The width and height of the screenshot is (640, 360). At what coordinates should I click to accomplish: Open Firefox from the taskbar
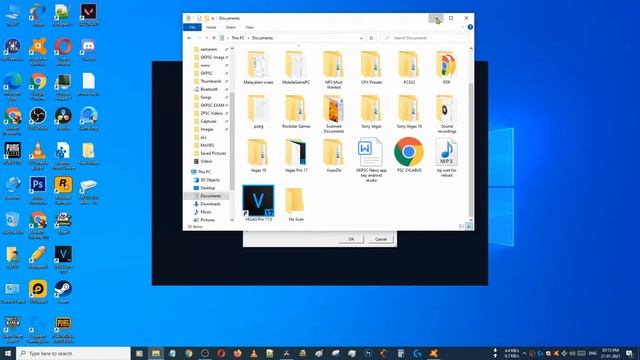pyautogui.click(x=237, y=353)
